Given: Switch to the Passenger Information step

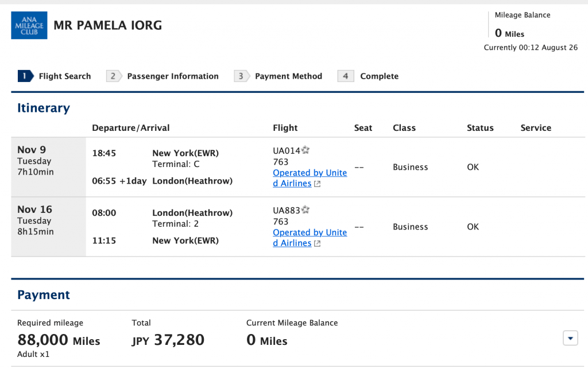Looking at the screenshot, I should point(172,76).
